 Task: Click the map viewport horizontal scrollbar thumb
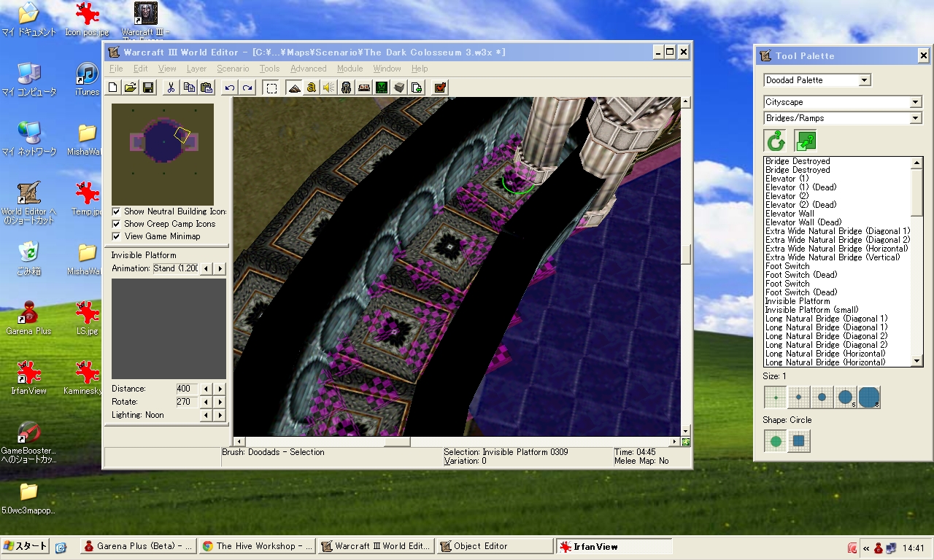pos(397,442)
